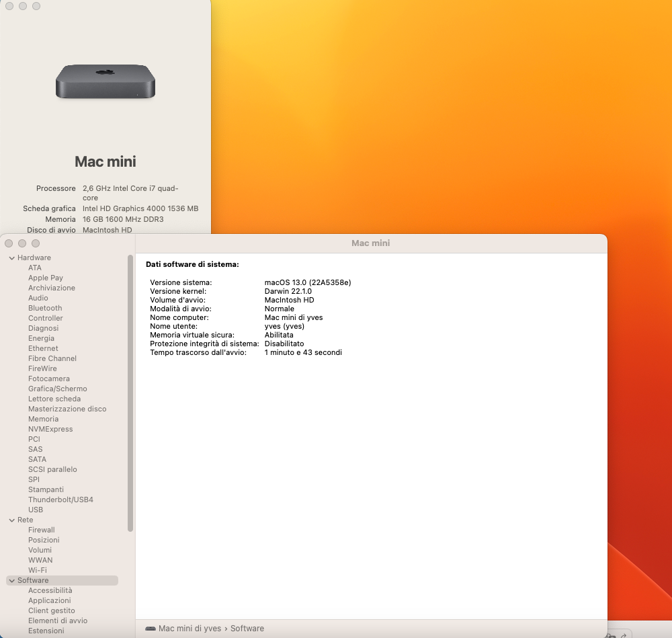The height and width of the screenshot is (638, 672).
Task: Open Masterizzazione disco entry
Action: 67,409
